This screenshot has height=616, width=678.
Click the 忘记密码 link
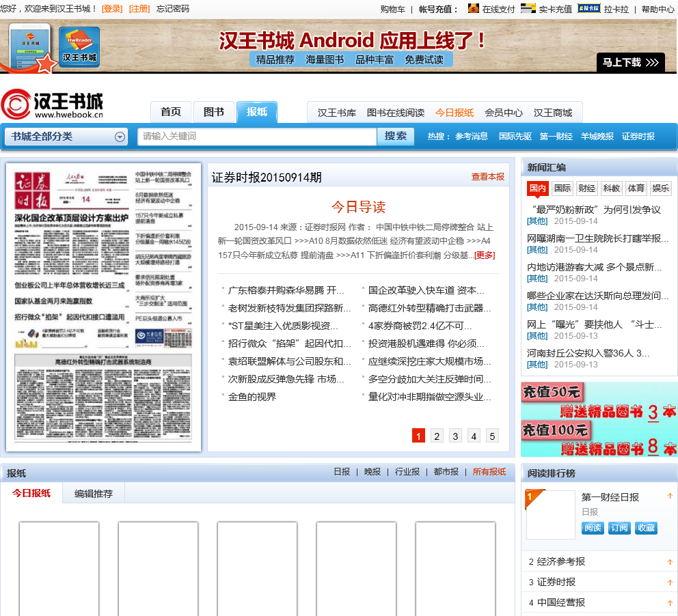[x=172, y=9]
